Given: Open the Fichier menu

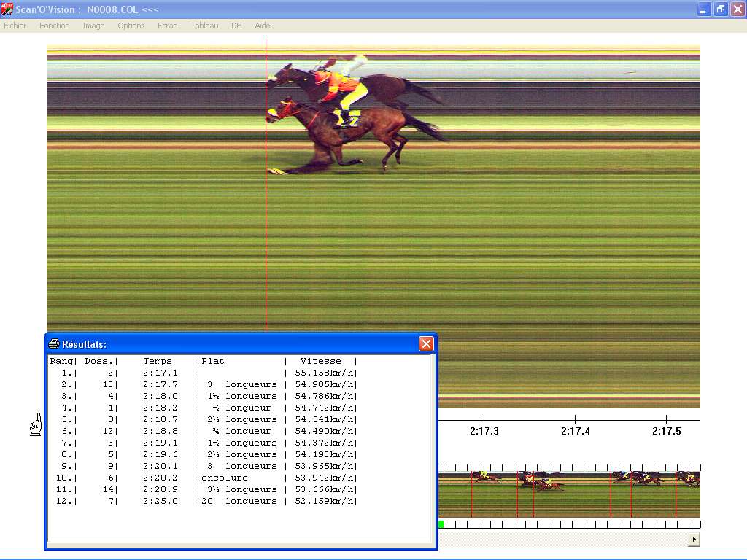Looking at the screenshot, I should click(15, 26).
